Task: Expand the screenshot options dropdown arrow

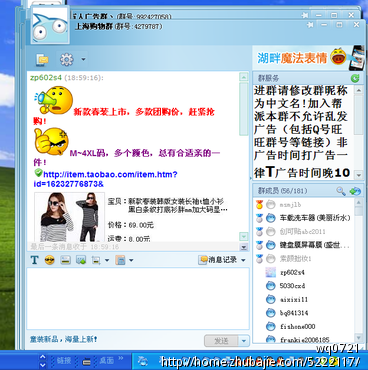Action: (x=107, y=260)
